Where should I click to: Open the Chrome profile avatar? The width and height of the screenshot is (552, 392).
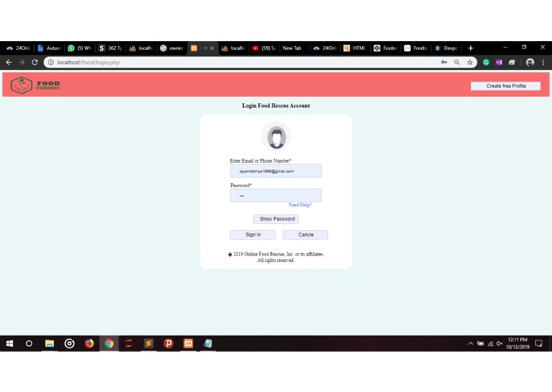pyautogui.click(x=530, y=62)
